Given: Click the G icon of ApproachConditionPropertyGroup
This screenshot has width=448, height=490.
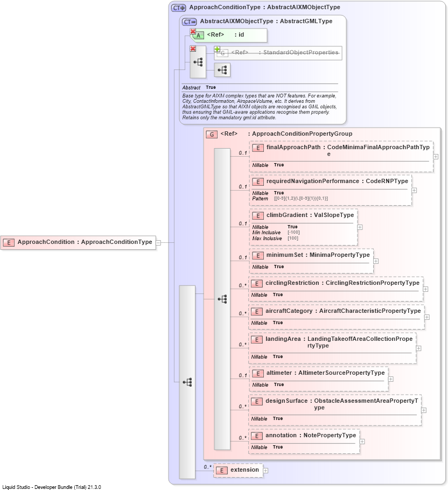Looking at the screenshot, I should point(212,135).
